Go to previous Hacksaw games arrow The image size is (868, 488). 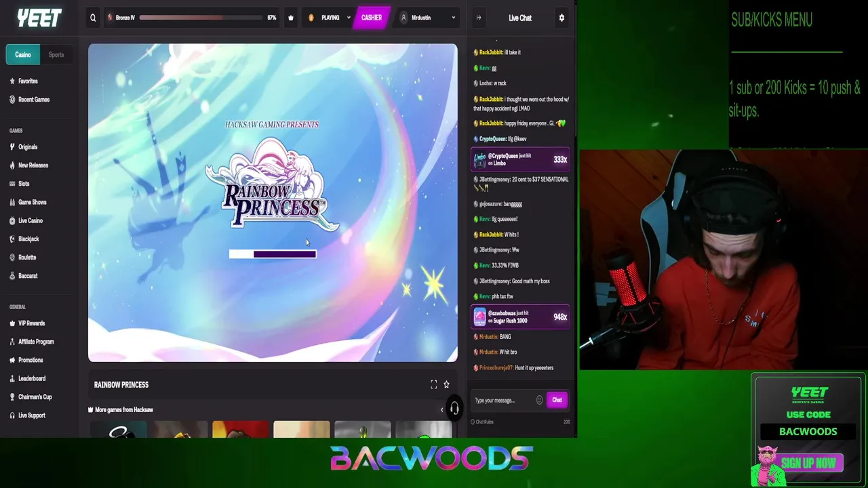441,409
